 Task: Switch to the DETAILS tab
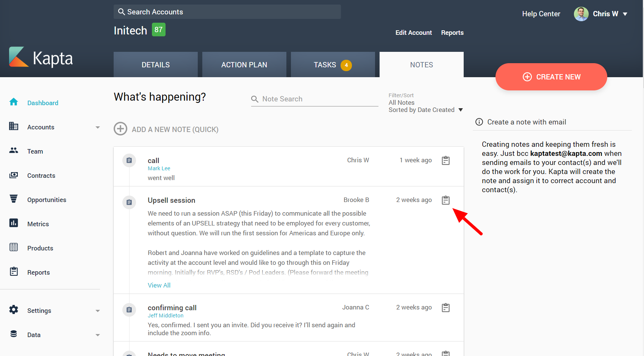point(156,65)
